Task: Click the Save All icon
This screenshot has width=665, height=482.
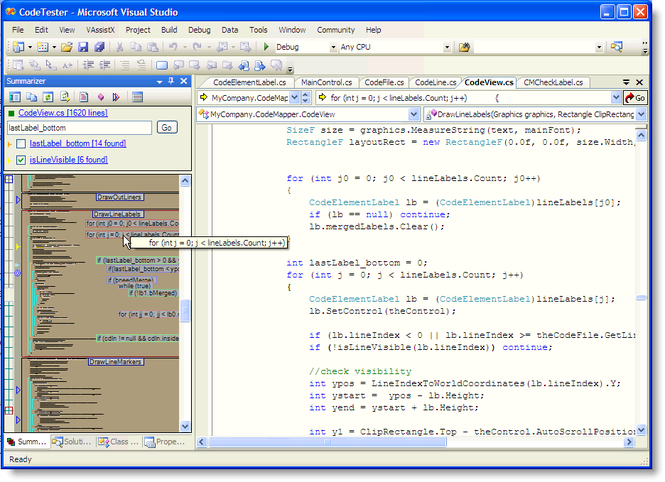Action: [x=97, y=47]
